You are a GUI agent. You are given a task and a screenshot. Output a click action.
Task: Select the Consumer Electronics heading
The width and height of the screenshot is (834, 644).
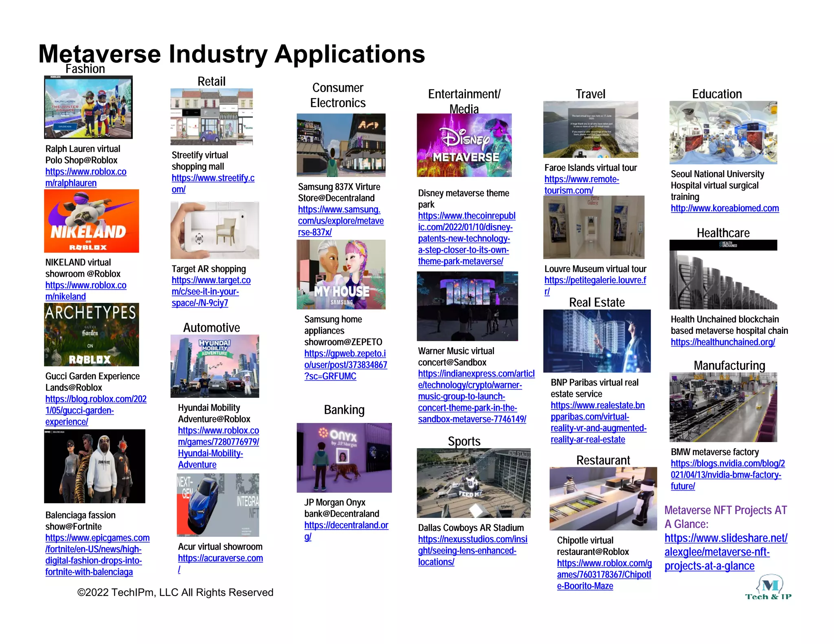(x=338, y=95)
